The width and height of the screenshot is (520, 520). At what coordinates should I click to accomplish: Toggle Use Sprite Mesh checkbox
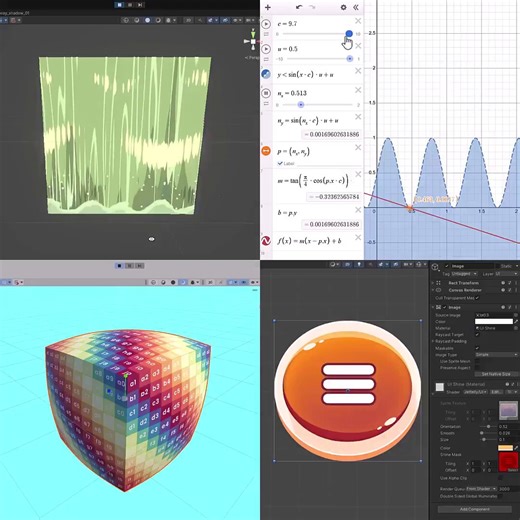click(477, 361)
